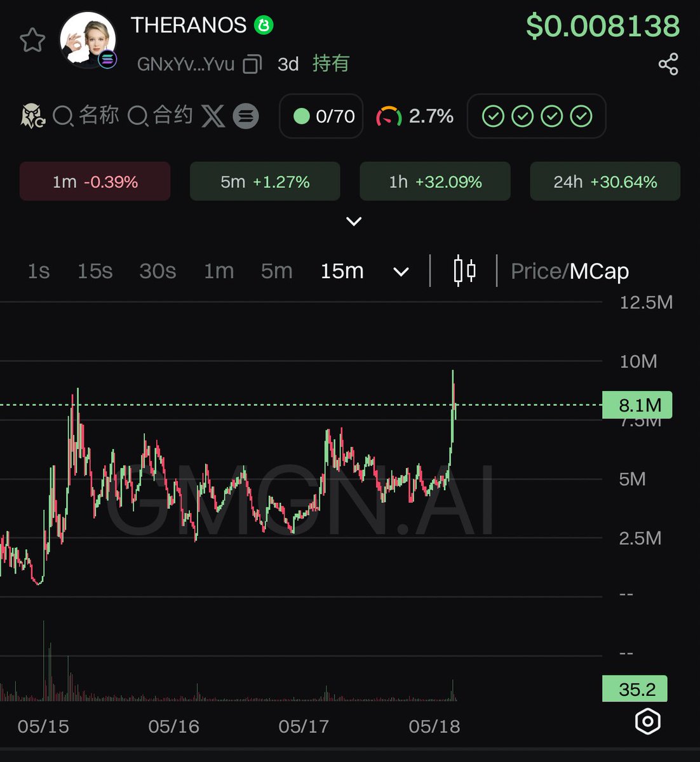Click the 05/16 date axis label
The image size is (700, 762).
pos(173,726)
